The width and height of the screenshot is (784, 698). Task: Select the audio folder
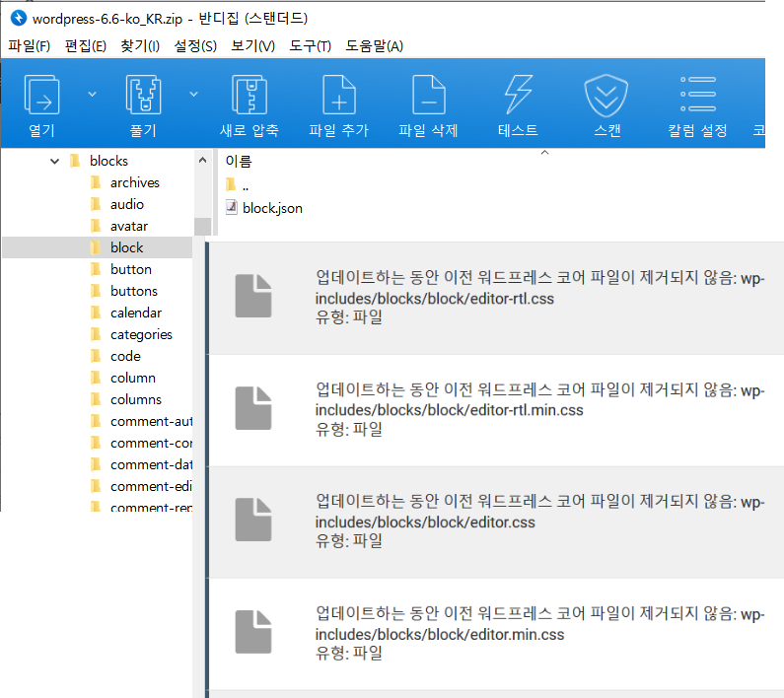click(x=127, y=204)
